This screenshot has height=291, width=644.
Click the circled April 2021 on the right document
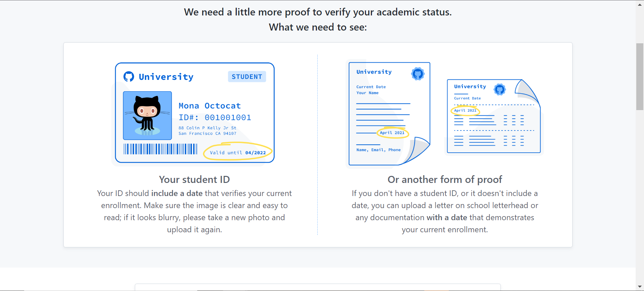[465, 111]
